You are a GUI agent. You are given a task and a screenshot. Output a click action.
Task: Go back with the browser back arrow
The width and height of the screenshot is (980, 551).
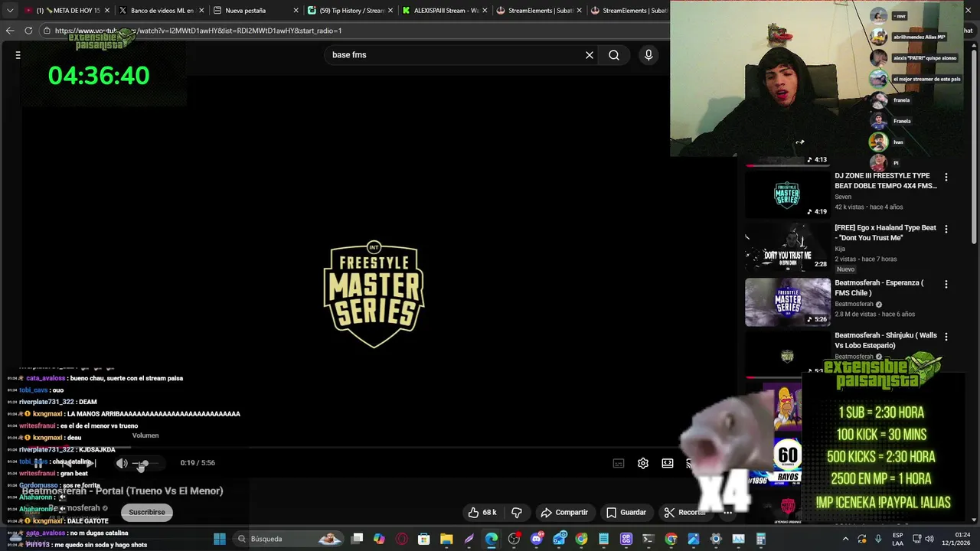click(x=10, y=31)
